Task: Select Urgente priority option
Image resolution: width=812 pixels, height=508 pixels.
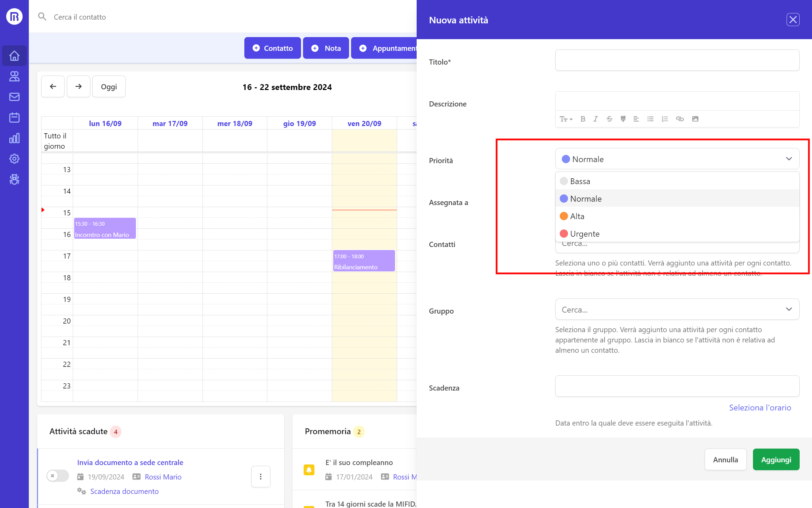Action: tap(584, 234)
